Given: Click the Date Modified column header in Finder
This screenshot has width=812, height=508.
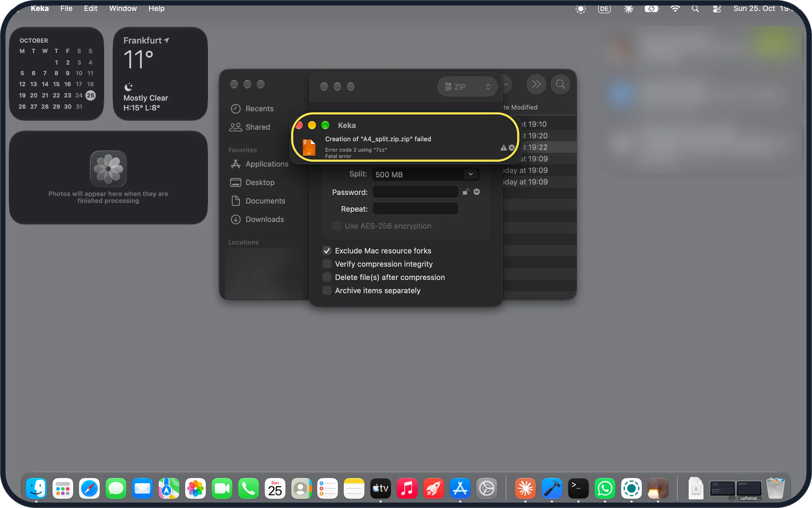Looking at the screenshot, I should (520, 107).
